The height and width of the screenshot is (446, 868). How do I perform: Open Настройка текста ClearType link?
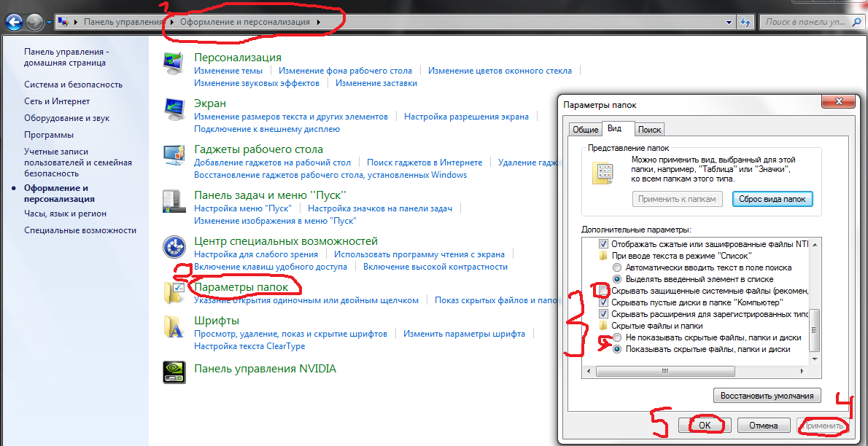pos(249,346)
